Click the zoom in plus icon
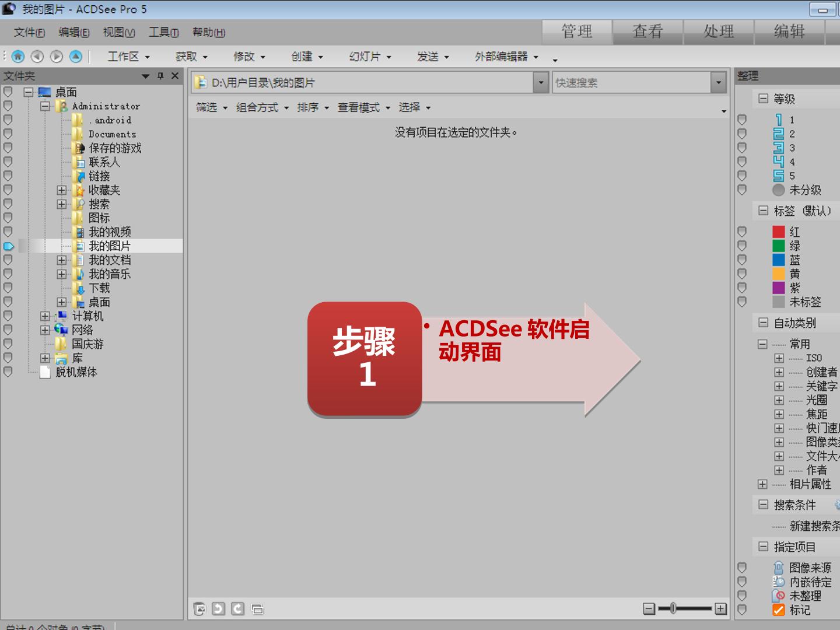 pyautogui.click(x=721, y=609)
